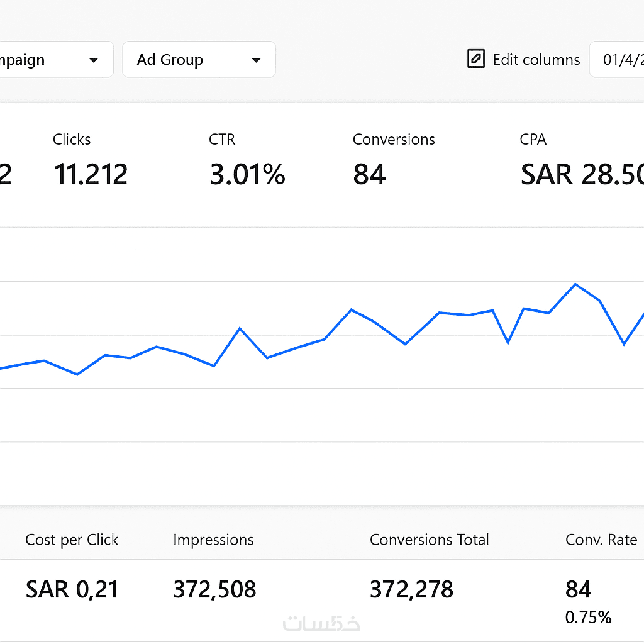Sort by the Cost per Click column
Image resolution: width=644 pixels, height=644 pixels.
tap(72, 540)
